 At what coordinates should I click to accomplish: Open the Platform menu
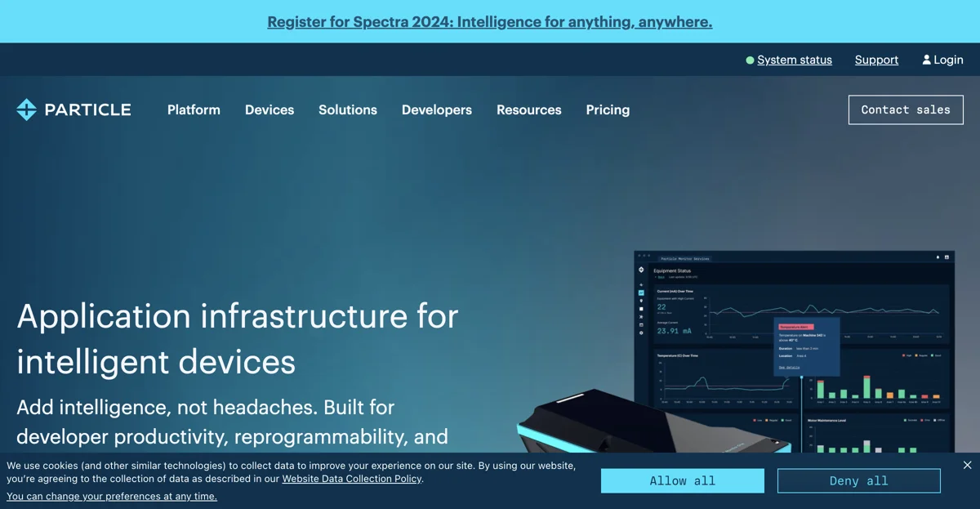[194, 109]
